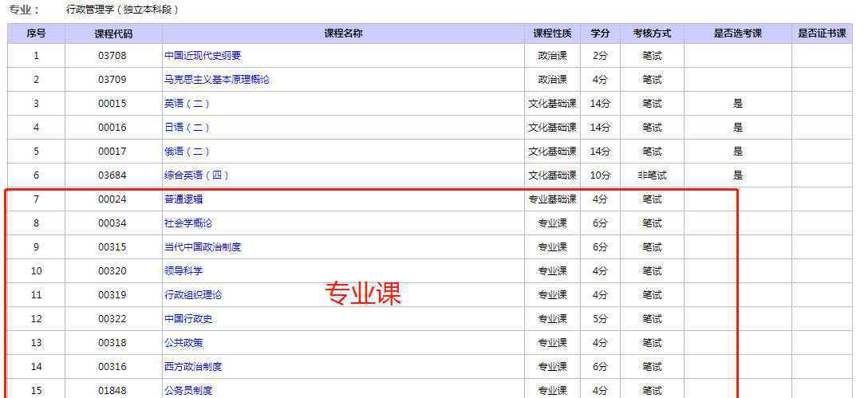
Task: Click the 笔试 cell for 公共政策
Action: click(652, 343)
